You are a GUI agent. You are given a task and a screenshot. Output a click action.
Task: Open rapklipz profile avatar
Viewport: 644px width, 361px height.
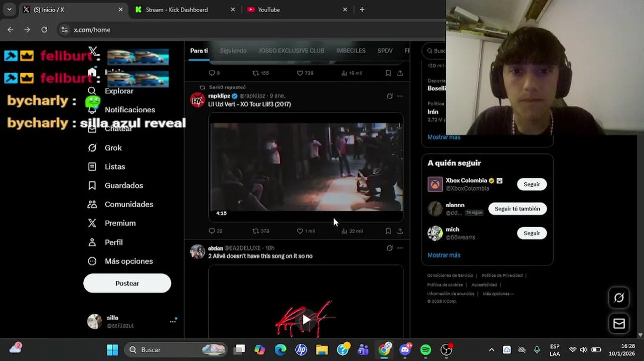(197, 100)
